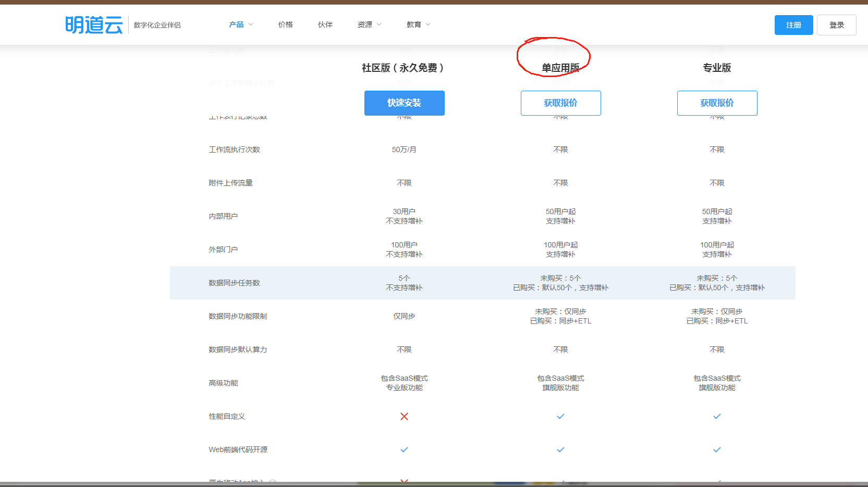Click Web前端代码开源 checkmark under 专业版
The height and width of the screenshot is (487, 868).
(717, 449)
